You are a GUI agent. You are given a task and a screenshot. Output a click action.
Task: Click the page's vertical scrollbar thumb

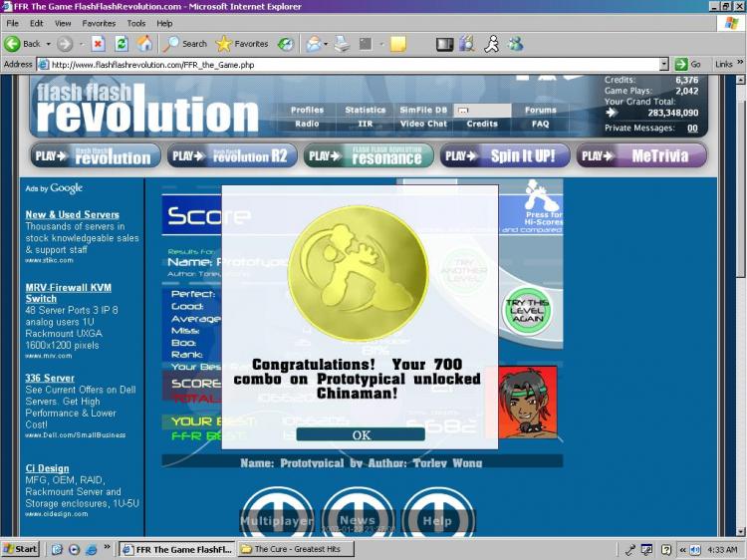tap(740, 181)
